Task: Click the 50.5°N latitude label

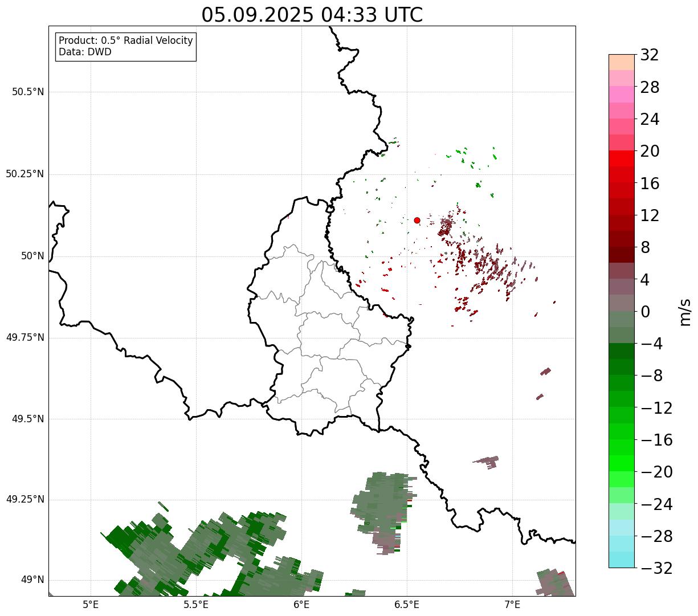Action: [28, 92]
